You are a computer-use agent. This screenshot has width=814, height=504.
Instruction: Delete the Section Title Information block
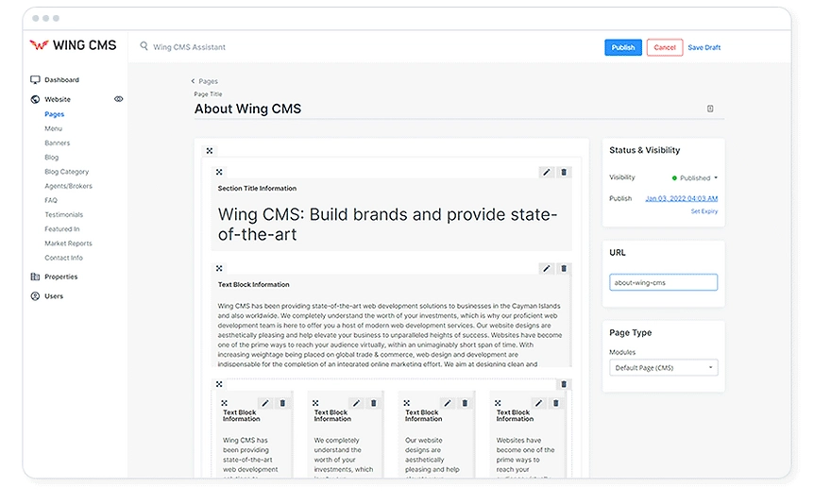point(564,172)
